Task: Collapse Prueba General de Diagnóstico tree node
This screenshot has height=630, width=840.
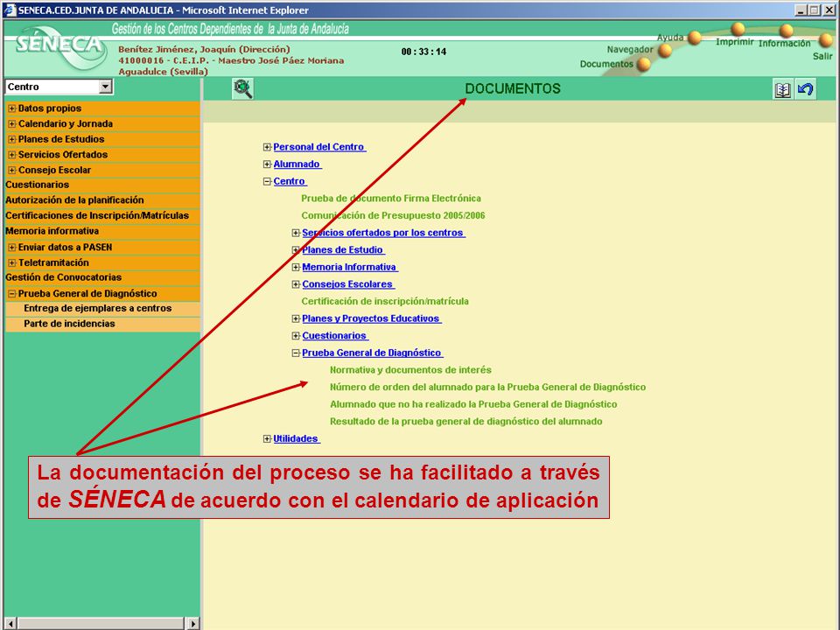Action: (x=296, y=353)
